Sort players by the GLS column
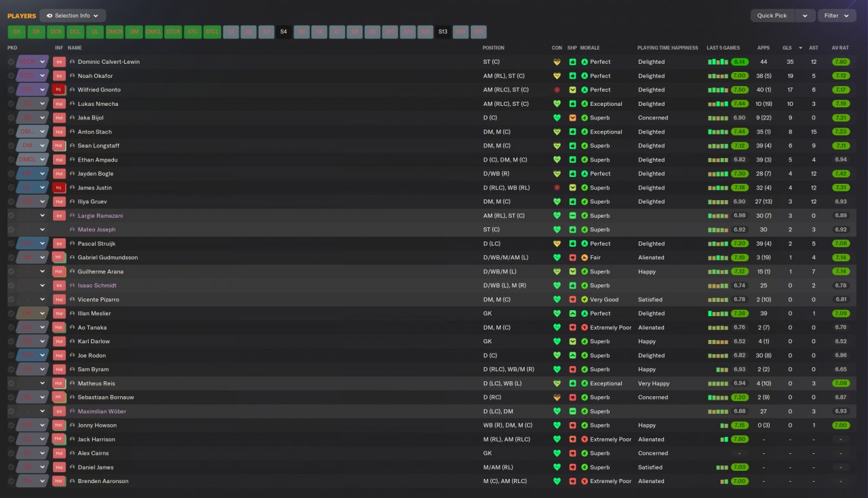Screen dimensions: 868x498 pos(787,48)
